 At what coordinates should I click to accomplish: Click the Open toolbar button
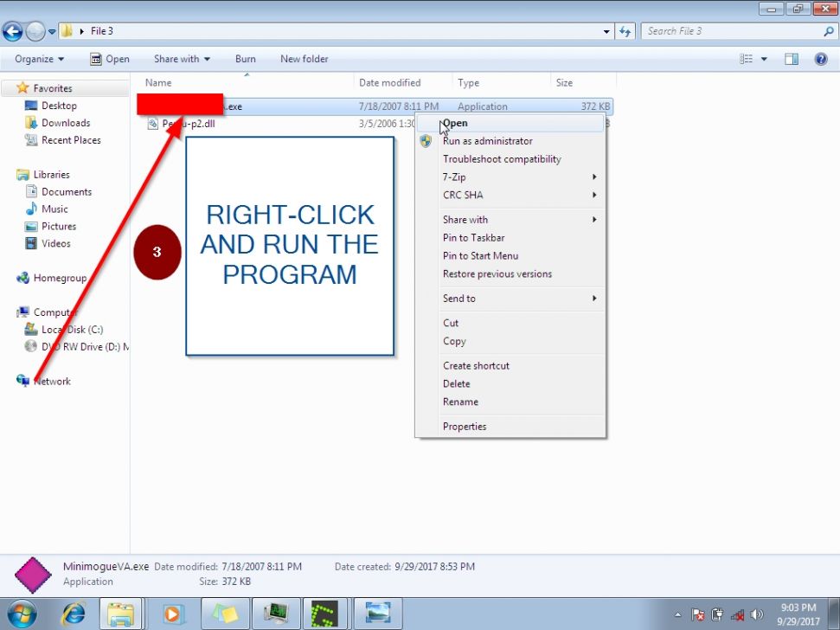tap(110, 59)
